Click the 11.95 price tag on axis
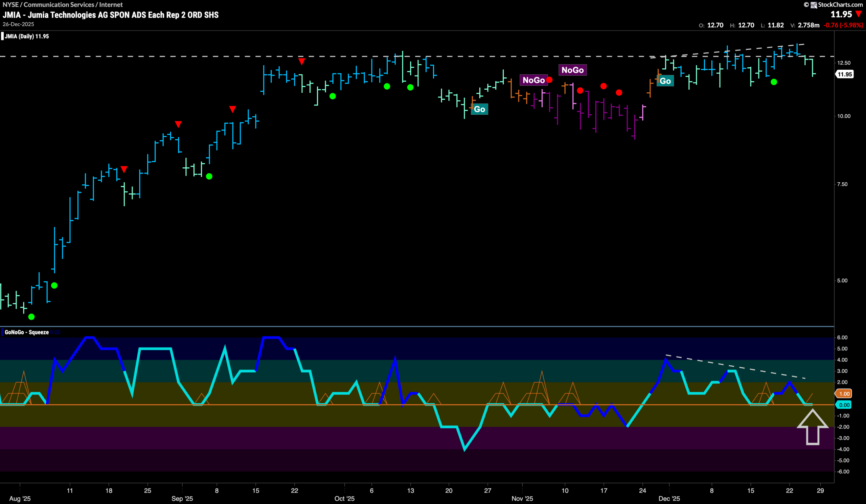This screenshot has width=866, height=504. click(844, 74)
